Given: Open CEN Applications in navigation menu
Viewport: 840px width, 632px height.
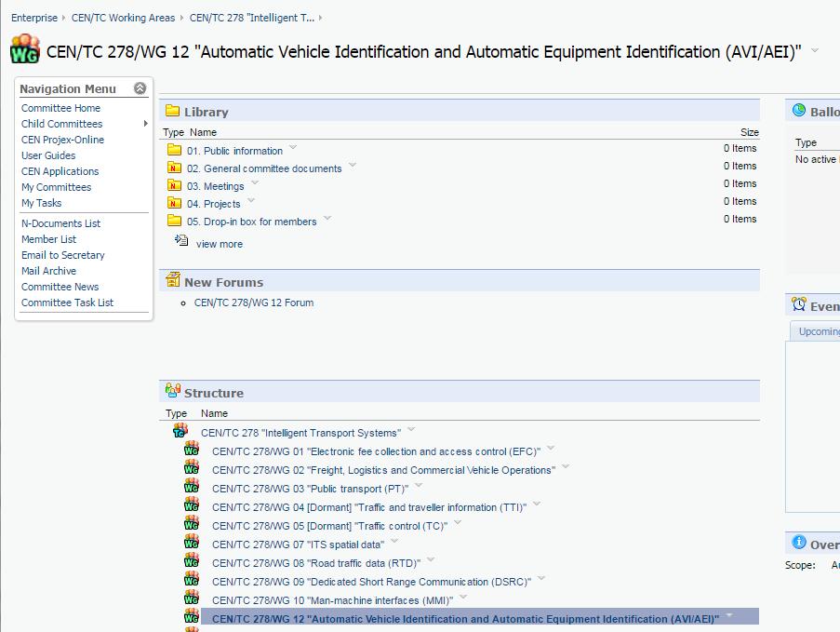Looking at the screenshot, I should (x=60, y=171).
